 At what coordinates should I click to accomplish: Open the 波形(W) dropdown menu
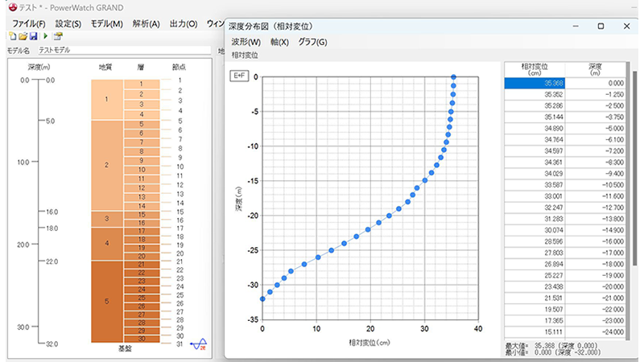pyautogui.click(x=246, y=42)
